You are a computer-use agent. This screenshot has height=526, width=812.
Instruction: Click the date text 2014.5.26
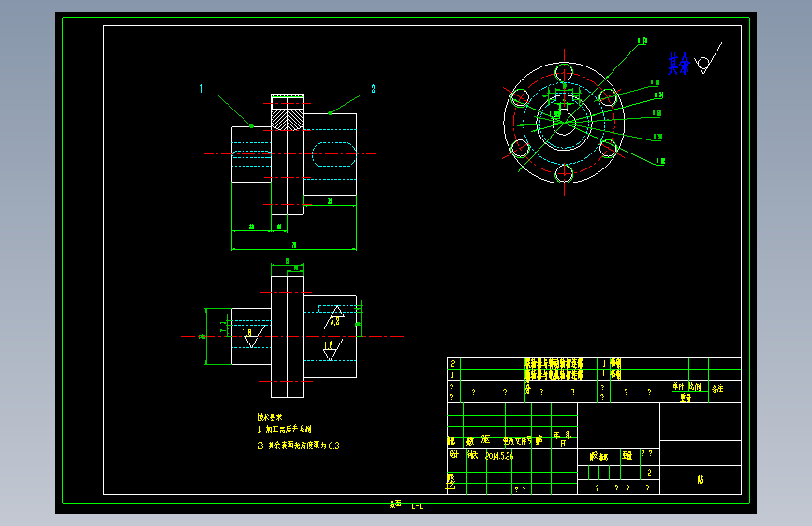click(499, 456)
